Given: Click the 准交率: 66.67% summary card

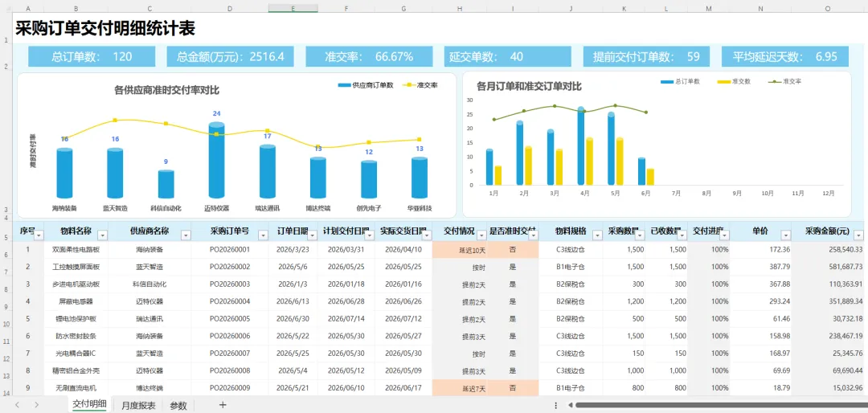Looking at the screenshot, I should [x=369, y=56].
